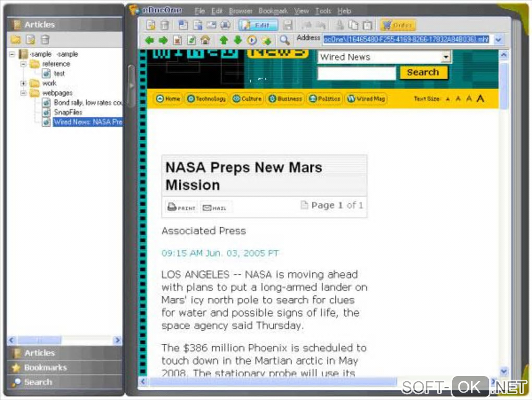Viewport: 532px width, 400px height.
Task: Open the Politics link in Wired nav bar
Action: [x=325, y=99]
